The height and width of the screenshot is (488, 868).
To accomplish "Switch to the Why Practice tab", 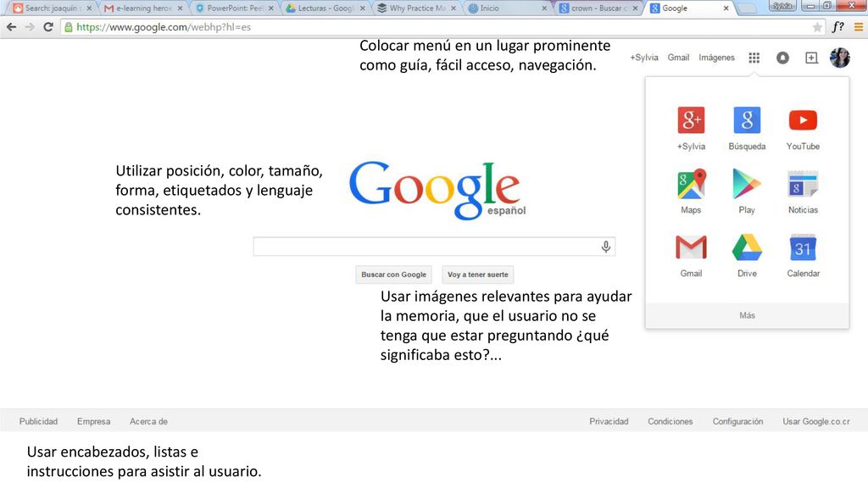I will [x=416, y=8].
